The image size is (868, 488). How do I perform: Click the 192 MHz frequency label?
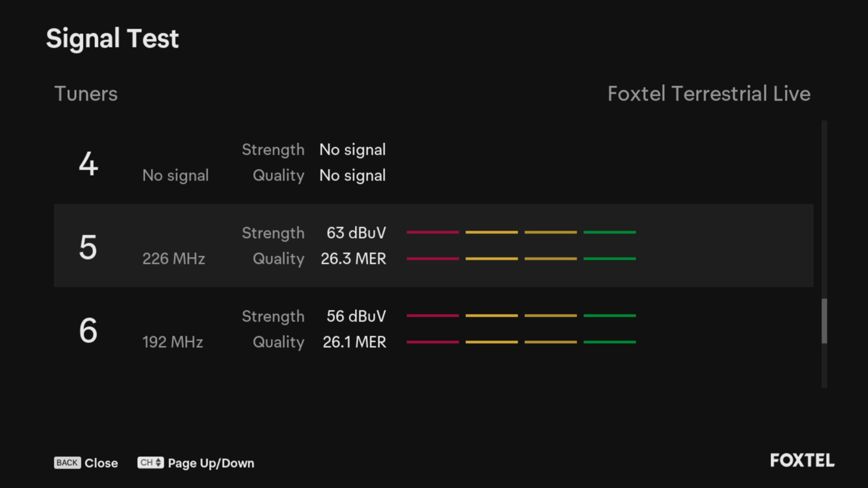pos(172,342)
